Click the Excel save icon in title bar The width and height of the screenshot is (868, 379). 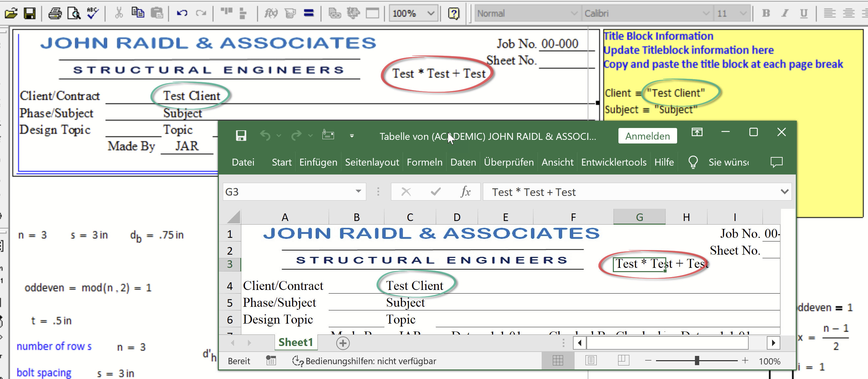tap(241, 136)
